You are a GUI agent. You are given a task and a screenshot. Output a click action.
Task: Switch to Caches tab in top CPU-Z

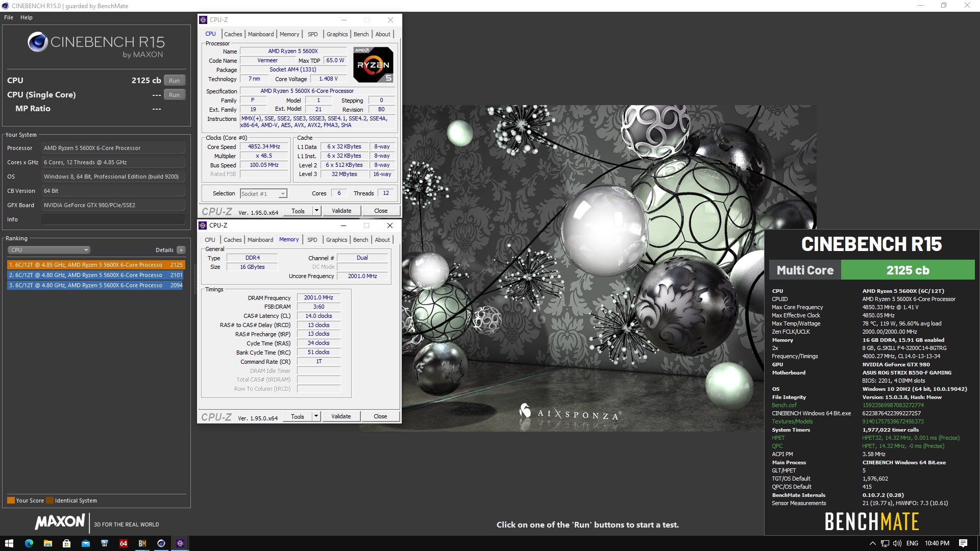[233, 34]
